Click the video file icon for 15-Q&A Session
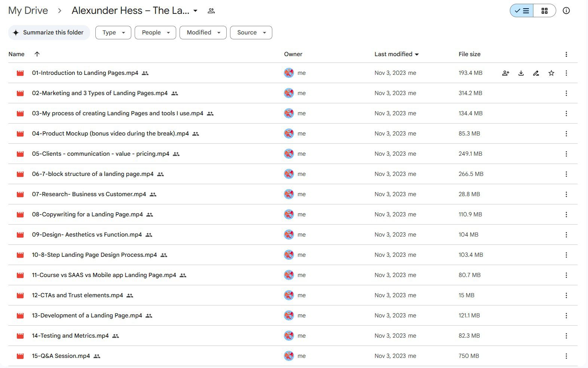 click(x=20, y=356)
